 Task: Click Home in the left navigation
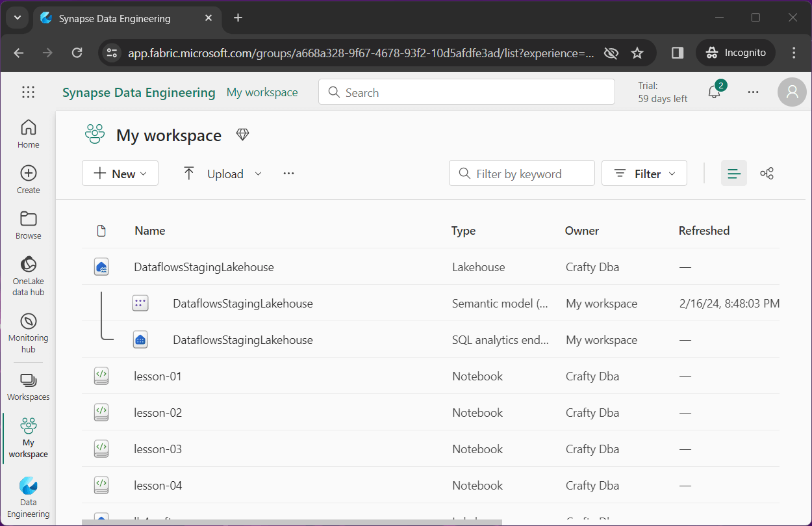28,133
